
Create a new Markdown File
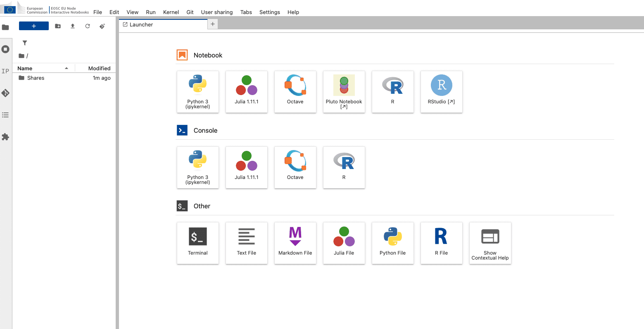(x=295, y=243)
